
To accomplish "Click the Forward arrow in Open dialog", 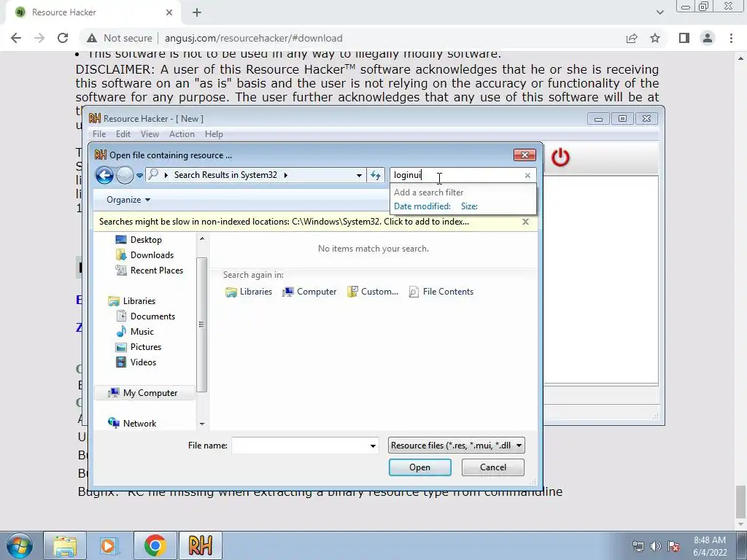I will coord(125,175).
